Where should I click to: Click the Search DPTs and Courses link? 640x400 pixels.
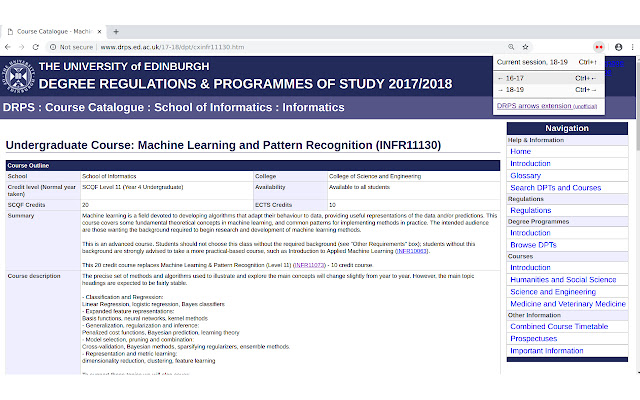click(556, 188)
